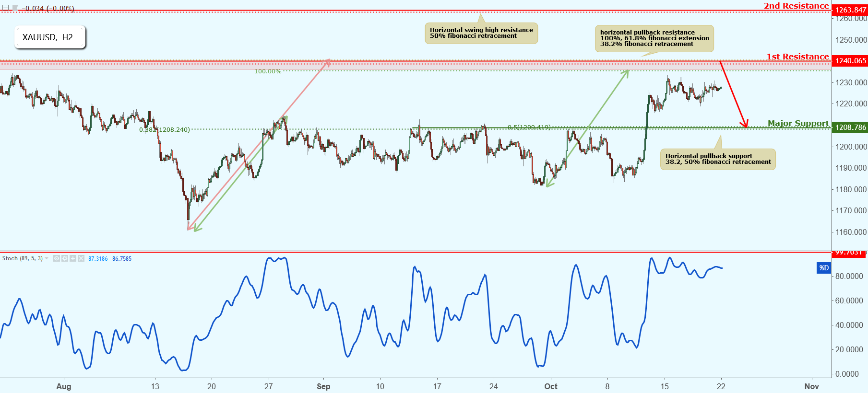
Task: Click the 1160.000 price axis label
Action: pos(851,232)
